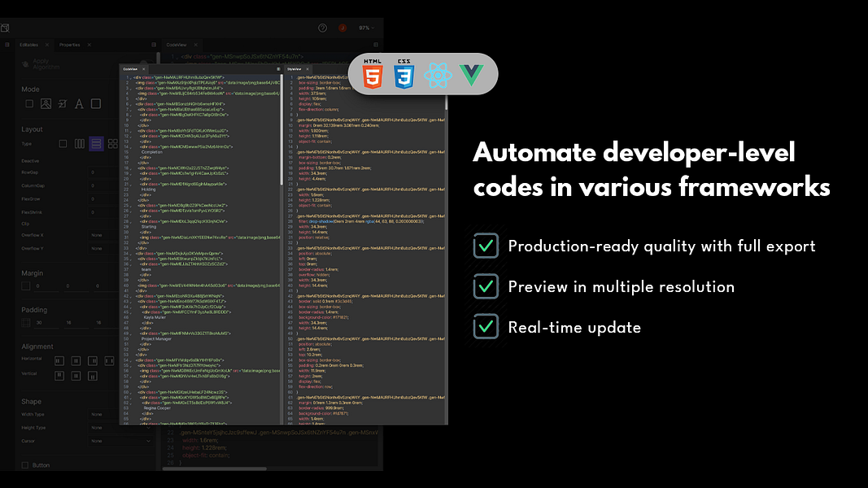
Task: Click the Apply Algorithm button
Action: point(46,63)
